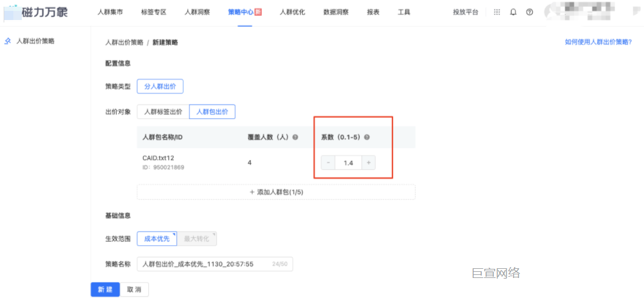Image resolution: width=644 pixels, height=298 pixels.
Task: Open 报表 menu
Action: 373,12
